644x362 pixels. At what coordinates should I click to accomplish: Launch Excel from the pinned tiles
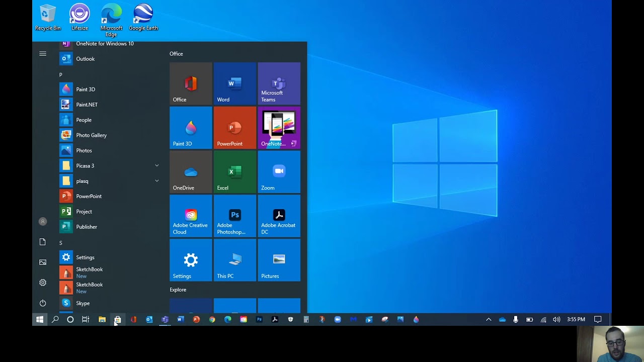point(235,172)
